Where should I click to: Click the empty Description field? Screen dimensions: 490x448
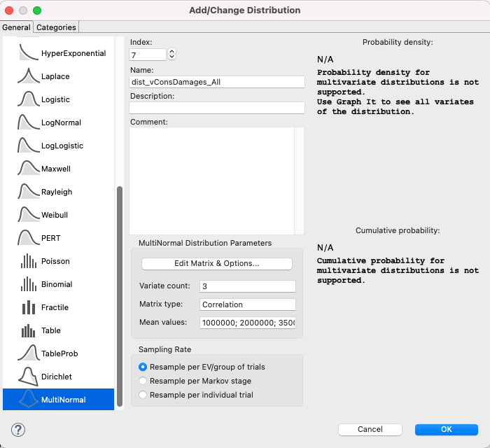[217, 108]
